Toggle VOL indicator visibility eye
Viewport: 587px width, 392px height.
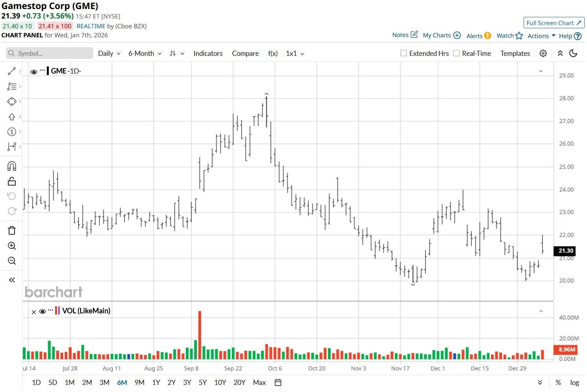[x=42, y=311]
